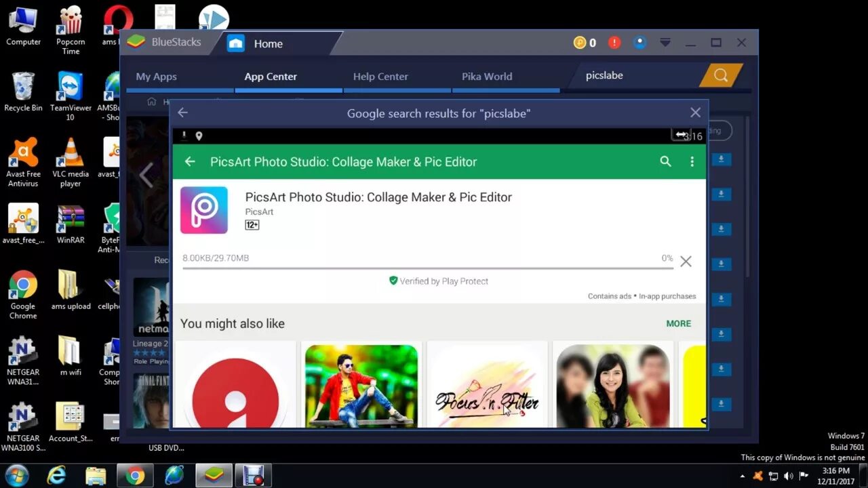Open the volume tray icon

coord(789,476)
